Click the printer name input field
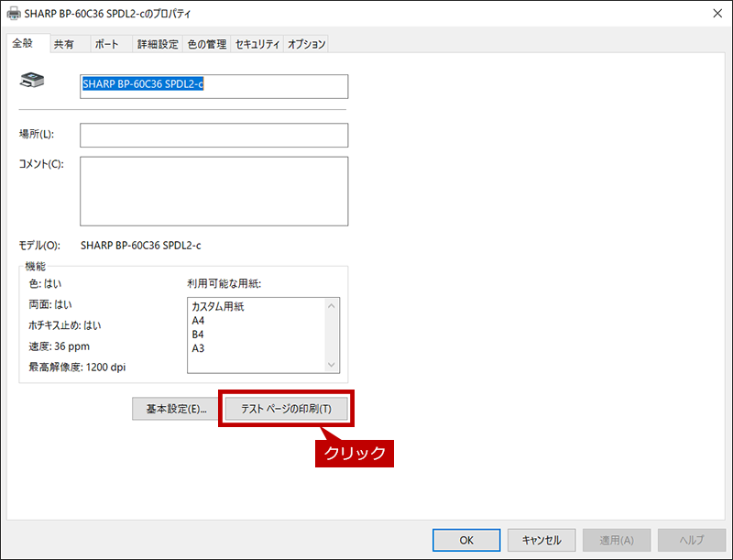 [214, 86]
